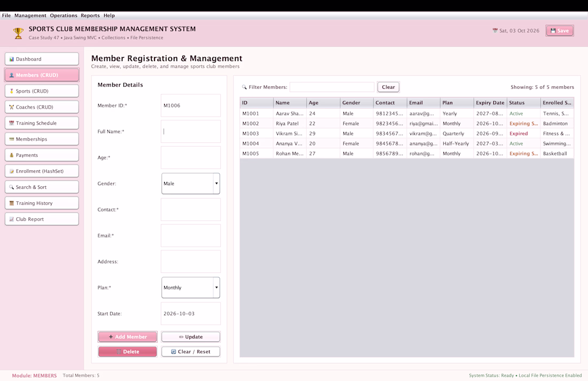Open Search & Sort module
The image size is (588, 381).
[x=42, y=187]
